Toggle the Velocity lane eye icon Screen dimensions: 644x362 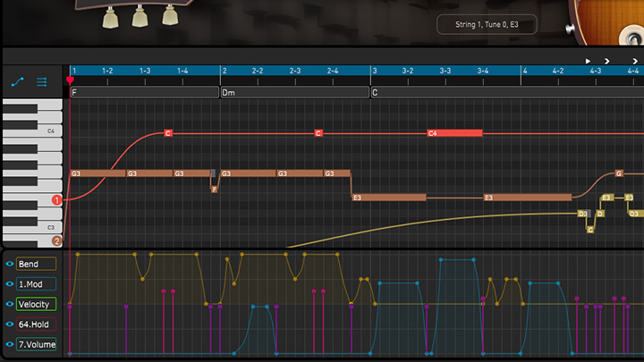pyautogui.click(x=10, y=305)
